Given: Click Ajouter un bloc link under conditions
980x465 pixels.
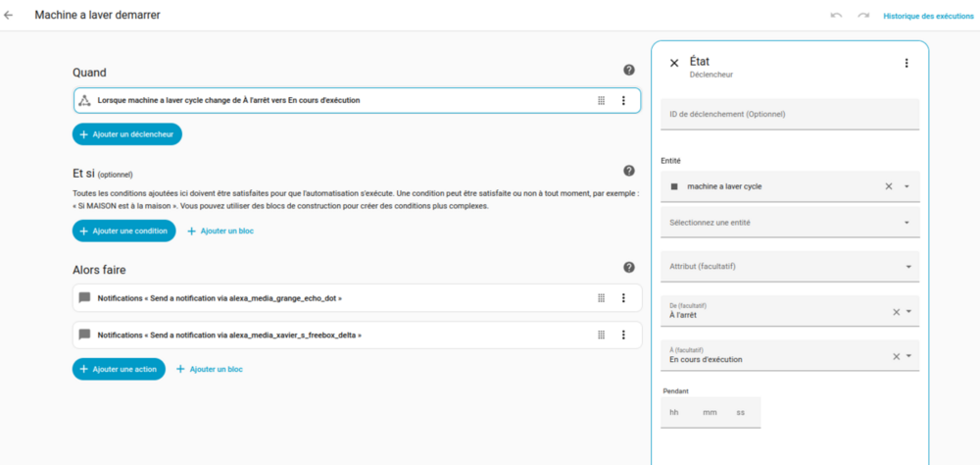Looking at the screenshot, I should 220,231.
